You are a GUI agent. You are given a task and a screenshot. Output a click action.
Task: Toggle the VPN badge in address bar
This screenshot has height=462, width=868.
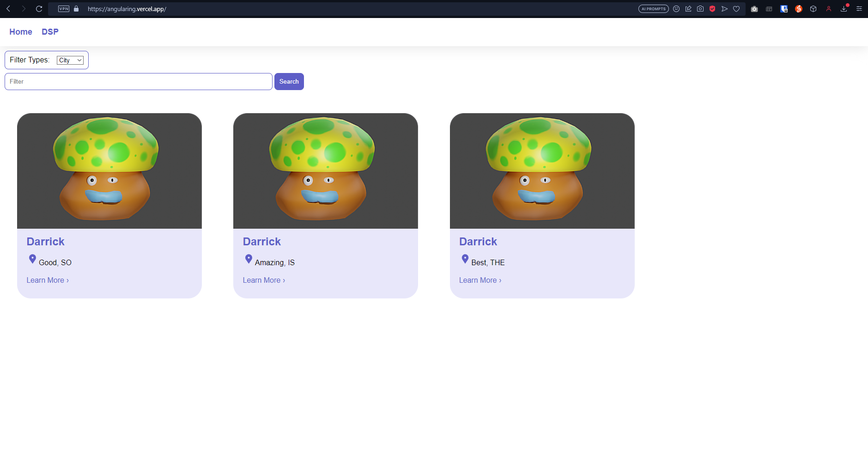[64, 9]
